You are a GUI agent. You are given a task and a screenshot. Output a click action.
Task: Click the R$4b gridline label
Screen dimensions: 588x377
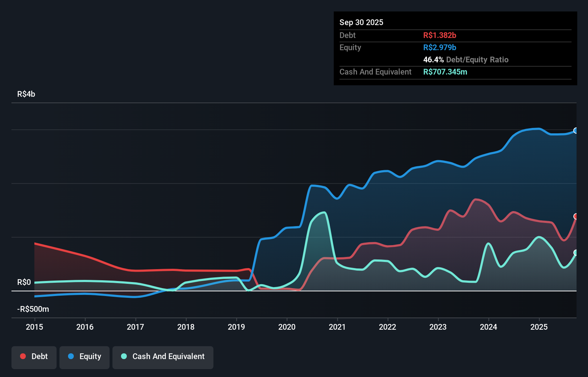pos(26,94)
